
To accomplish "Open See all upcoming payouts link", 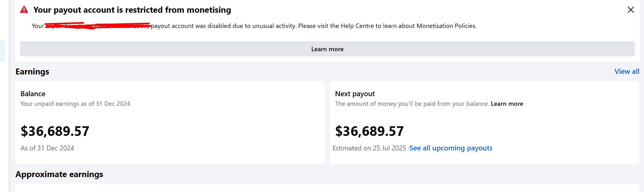I will [x=451, y=148].
